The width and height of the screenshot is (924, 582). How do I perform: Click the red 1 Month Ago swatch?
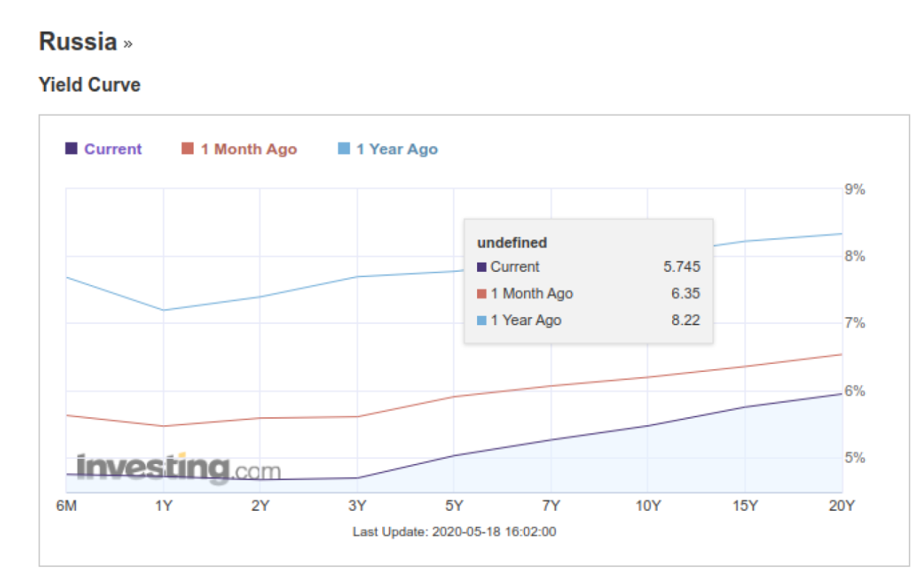coord(188,149)
